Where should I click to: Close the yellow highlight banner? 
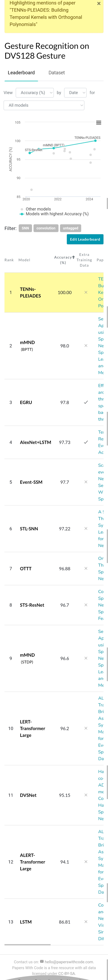[99, 4]
